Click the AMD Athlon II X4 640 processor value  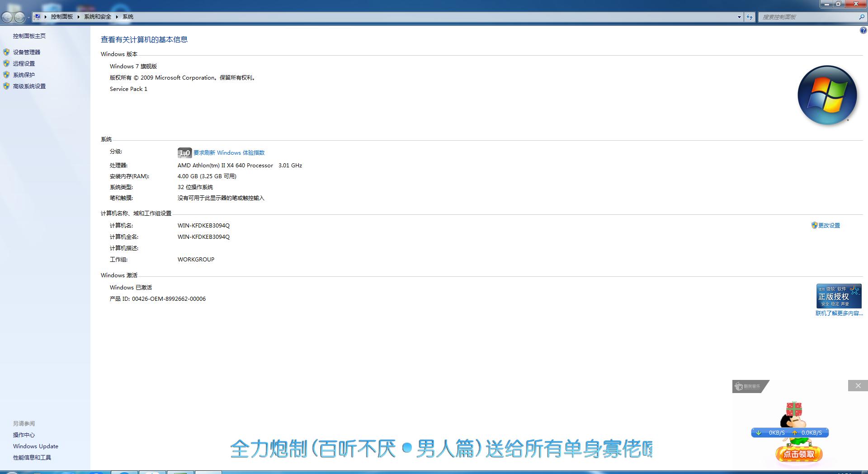(x=240, y=165)
